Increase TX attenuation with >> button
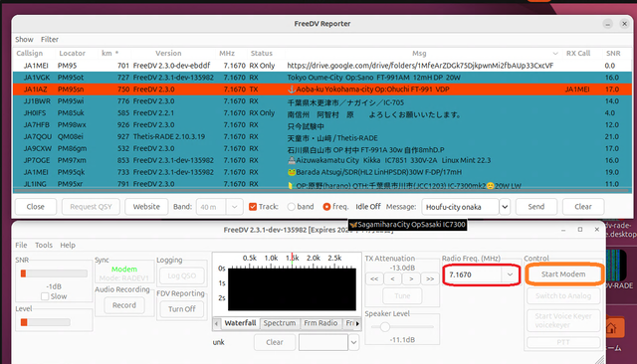Image resolution: width=637 pixels, height=364 pixels. click(430, 278)
